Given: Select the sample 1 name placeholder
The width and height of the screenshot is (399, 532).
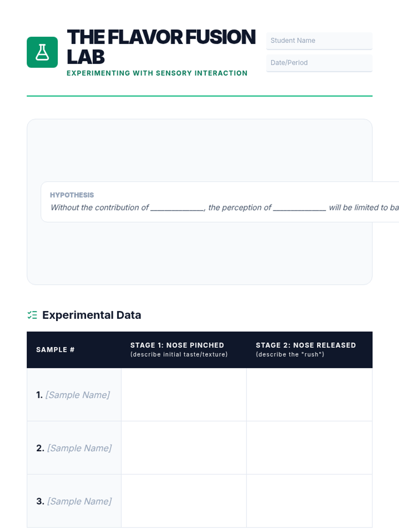Looking at the screenshot, I should click(77, 395).
